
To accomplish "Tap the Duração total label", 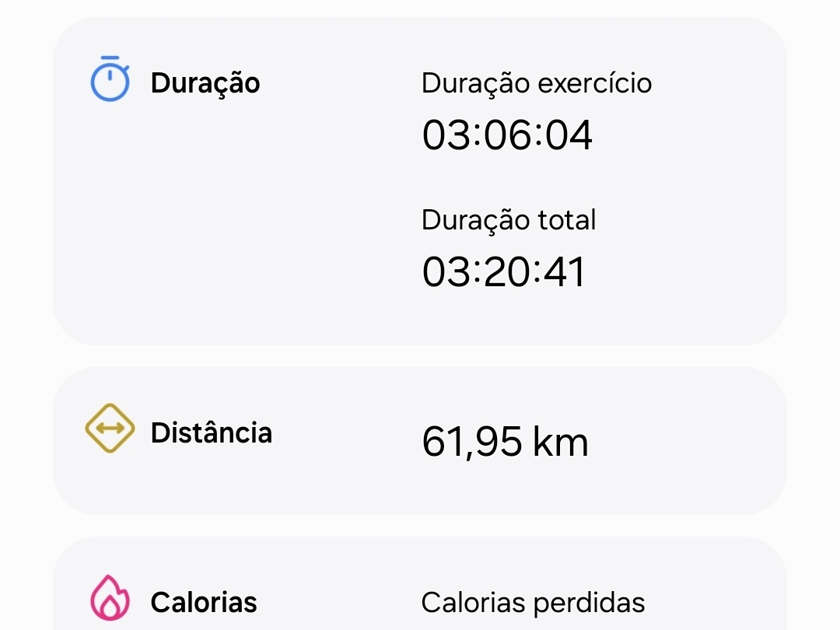I will click(509, 220).
